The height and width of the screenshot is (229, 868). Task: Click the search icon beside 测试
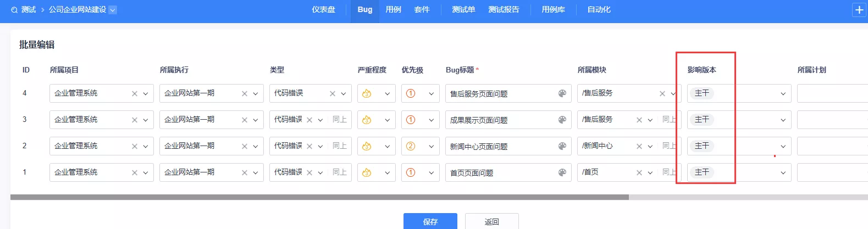pyautogui.click(x=14, y=10)
